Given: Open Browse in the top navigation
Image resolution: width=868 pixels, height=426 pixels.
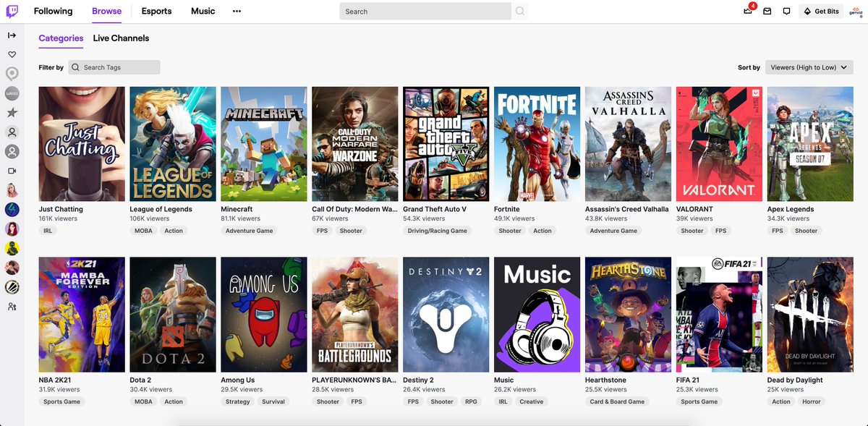Looking at the screenshot, I should tap(106, 11).
